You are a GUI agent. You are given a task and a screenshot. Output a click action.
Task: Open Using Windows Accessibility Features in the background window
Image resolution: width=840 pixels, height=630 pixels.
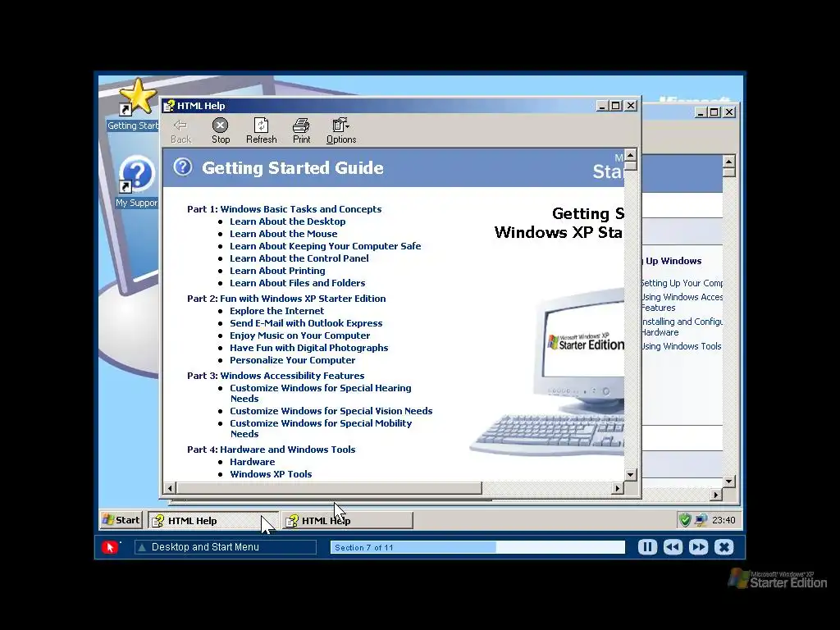pos(682,302)
